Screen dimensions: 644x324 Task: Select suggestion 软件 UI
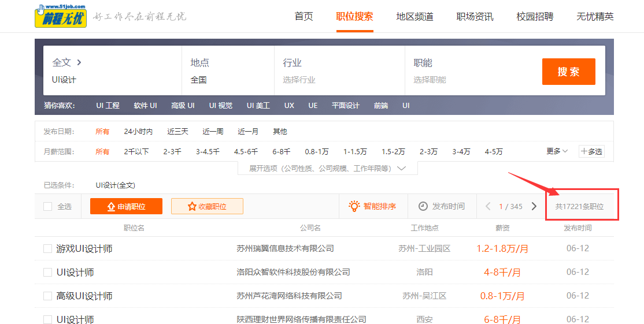(x=146, y=106)
